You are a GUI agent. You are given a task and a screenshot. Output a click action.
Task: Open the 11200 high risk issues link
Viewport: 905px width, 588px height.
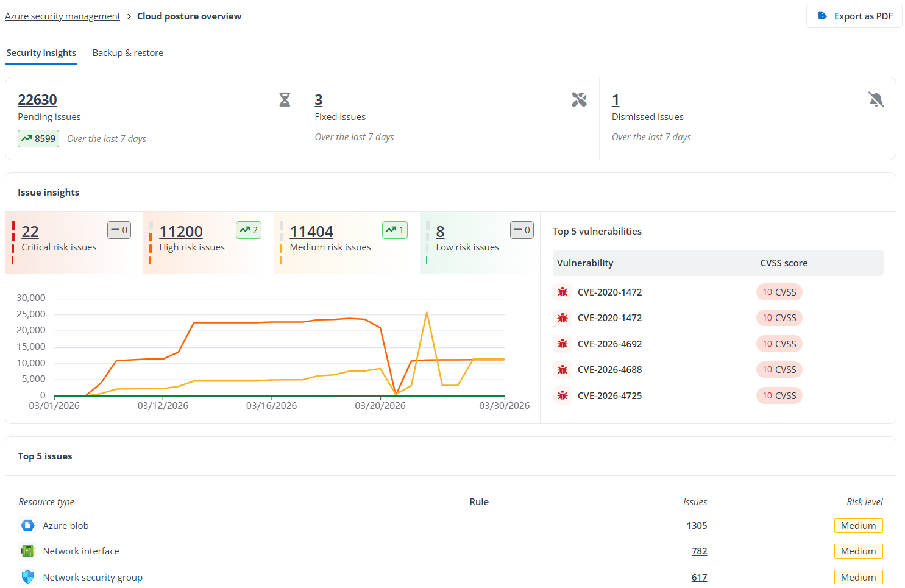(x=181, y=232)
